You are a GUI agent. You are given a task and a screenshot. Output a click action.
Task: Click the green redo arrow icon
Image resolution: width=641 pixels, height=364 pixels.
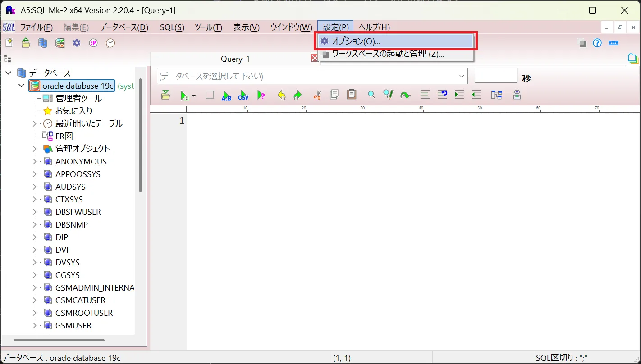[298, 95]
